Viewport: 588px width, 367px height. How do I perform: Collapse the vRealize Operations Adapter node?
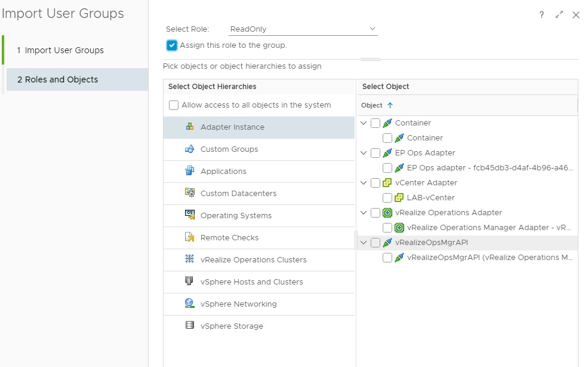(364, 213)
